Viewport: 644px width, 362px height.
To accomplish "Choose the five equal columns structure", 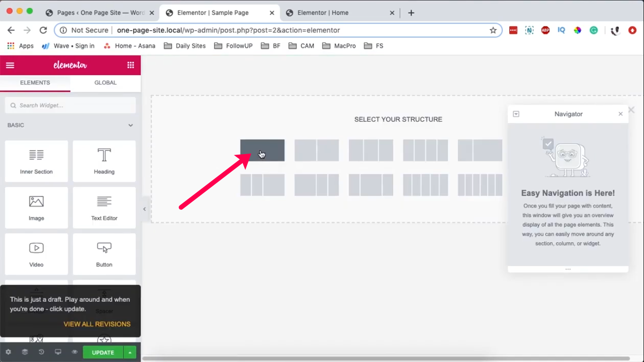I will [426, 185].
